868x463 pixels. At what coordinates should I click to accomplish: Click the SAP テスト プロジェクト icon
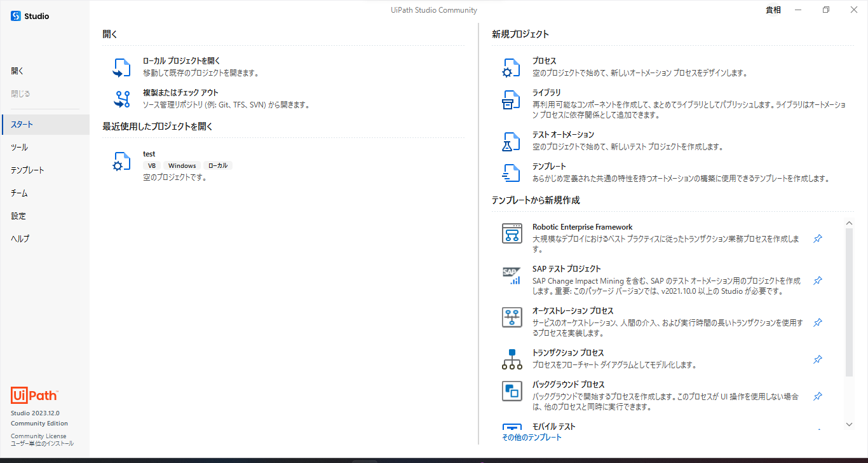click(512, 275)
